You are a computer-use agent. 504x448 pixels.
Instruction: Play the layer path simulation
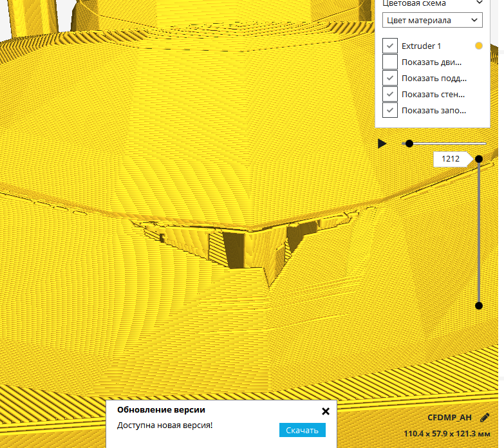tap(382, 144)
